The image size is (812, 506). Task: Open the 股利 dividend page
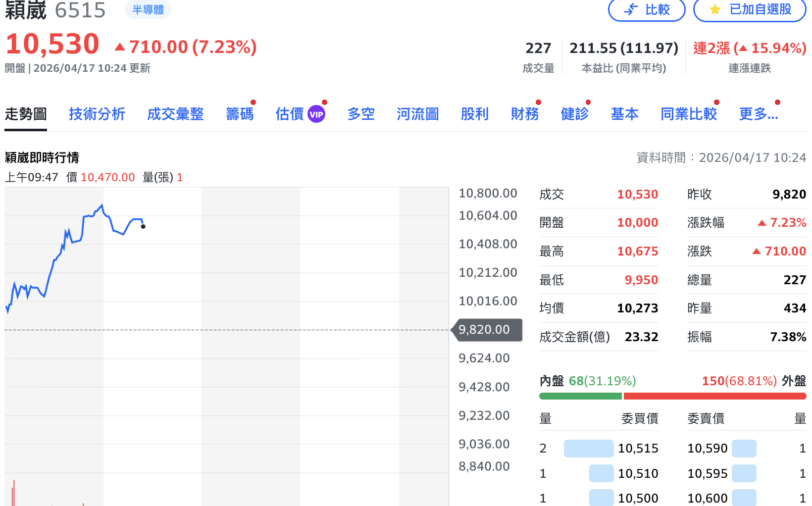(x=474, y=114)
